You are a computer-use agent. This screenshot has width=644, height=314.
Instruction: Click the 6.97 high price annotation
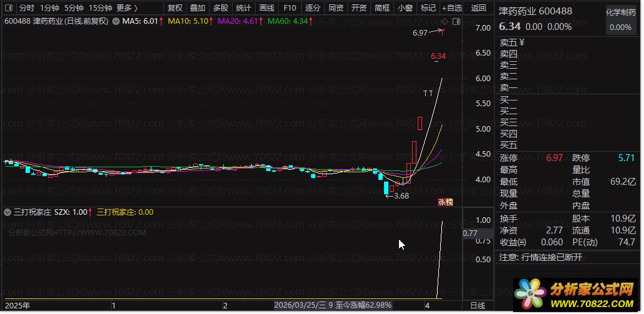tap(420, 33)
